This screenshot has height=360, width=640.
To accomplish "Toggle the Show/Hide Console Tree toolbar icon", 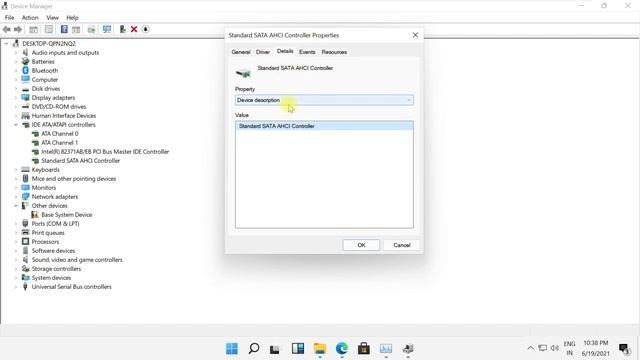I will pos(33,29).
